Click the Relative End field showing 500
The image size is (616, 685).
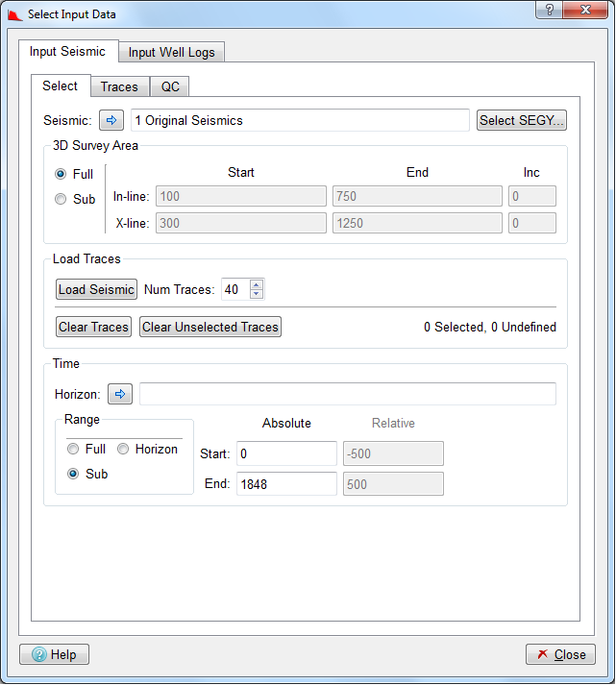[x=393, y=483]
